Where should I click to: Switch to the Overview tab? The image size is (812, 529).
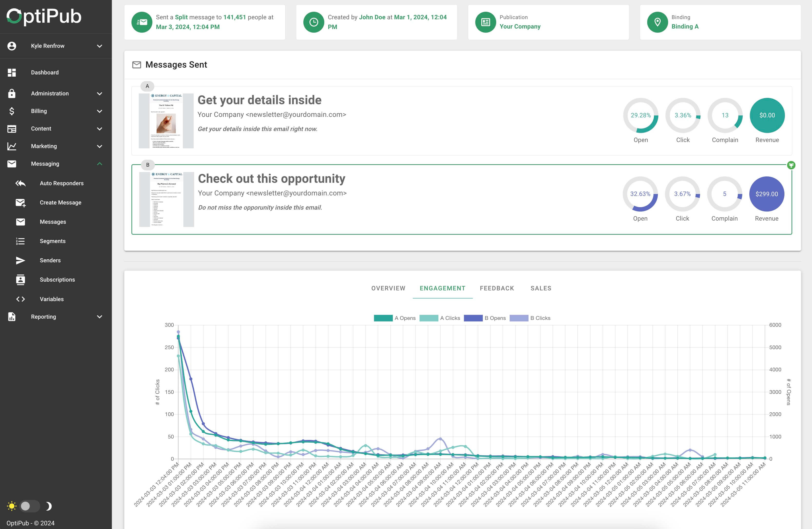click(x=388, y=288)
